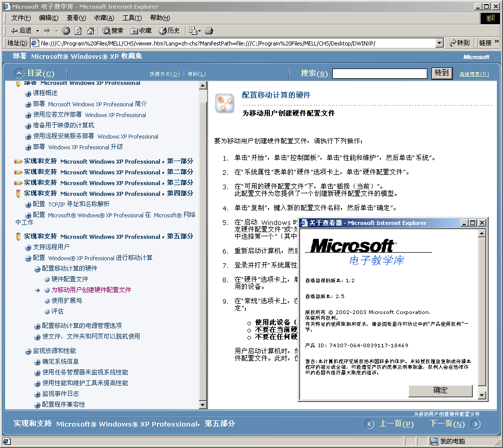The image size is (503, 448).
Task: Click 关于查看器 dialog scrollbar up arrow
Action: point(482,234)
